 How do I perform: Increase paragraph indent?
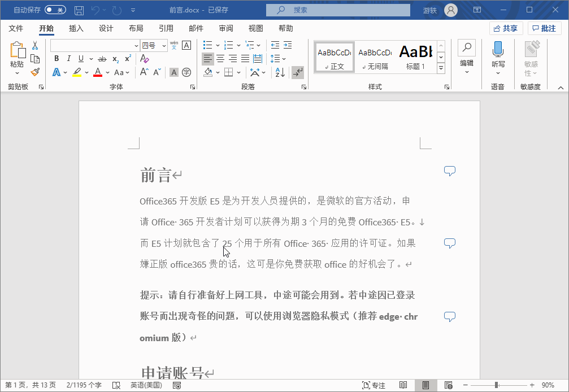pyautogui.click(x=288, y=45)
